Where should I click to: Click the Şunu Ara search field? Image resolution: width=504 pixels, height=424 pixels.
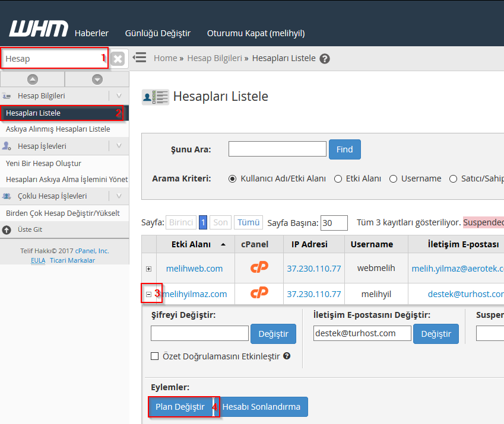(277, 149)
